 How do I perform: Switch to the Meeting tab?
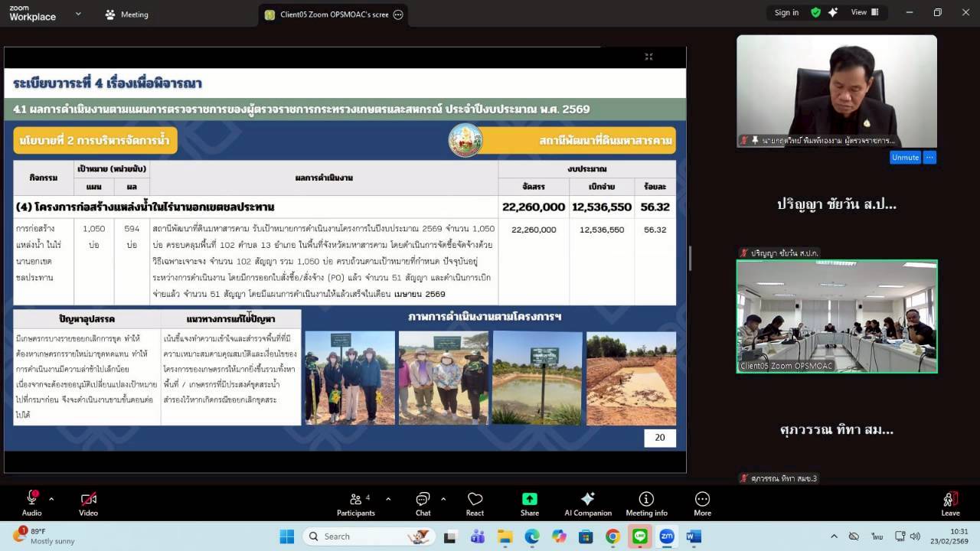(127, 15)
